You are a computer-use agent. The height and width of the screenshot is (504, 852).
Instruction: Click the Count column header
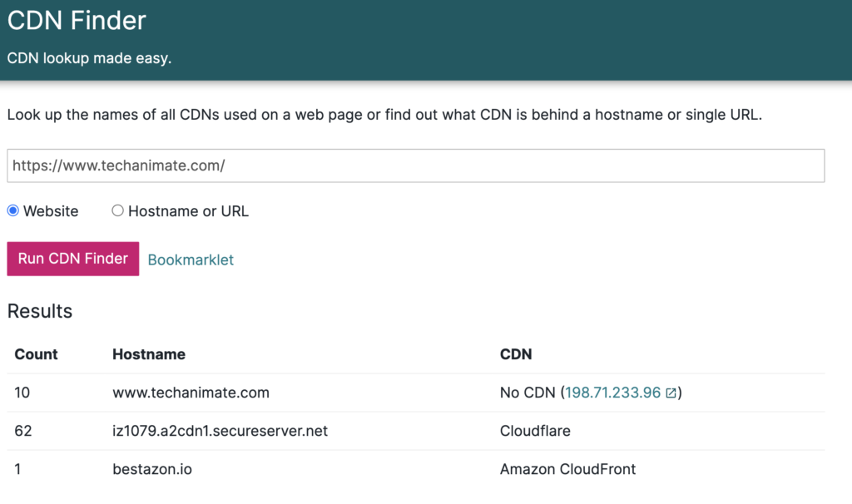pyautogui.click(x=36, y=354)
